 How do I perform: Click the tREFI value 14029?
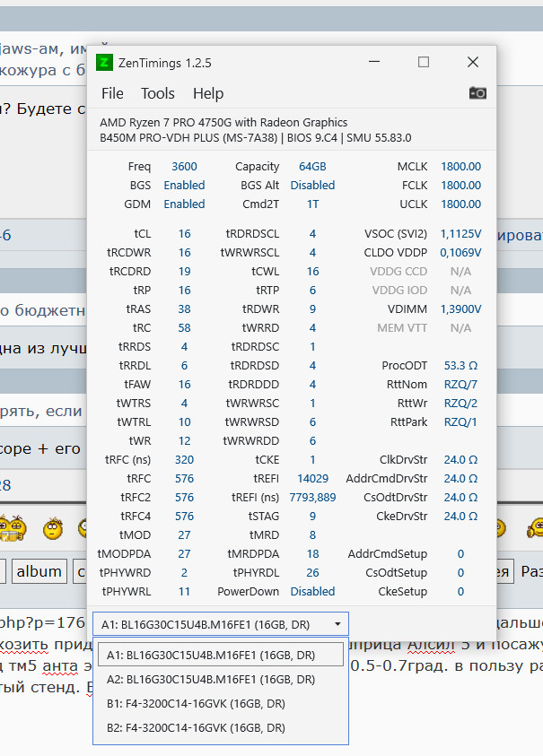pyautogui.click(x=312, y=478)
